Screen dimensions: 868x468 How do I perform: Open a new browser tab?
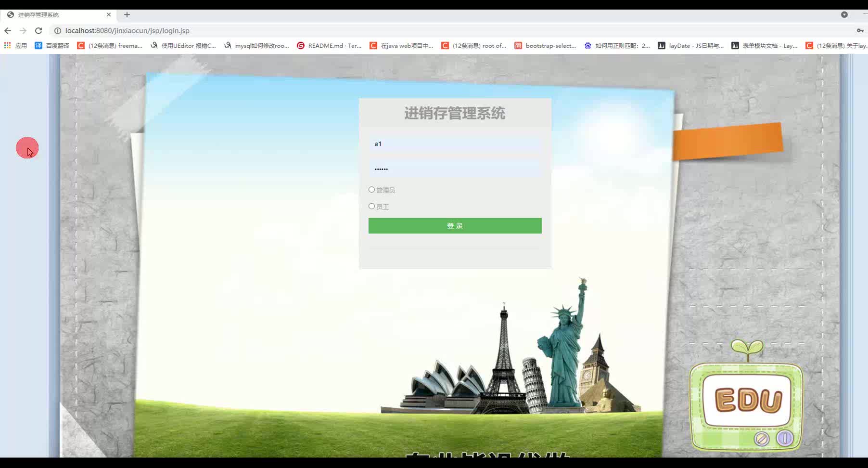[x=127, y=14]
